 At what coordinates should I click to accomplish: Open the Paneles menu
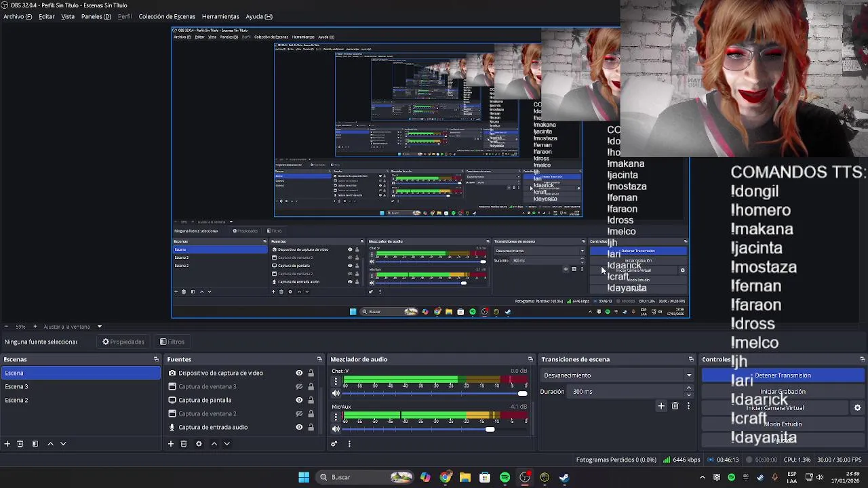click(x=96, y=16)
